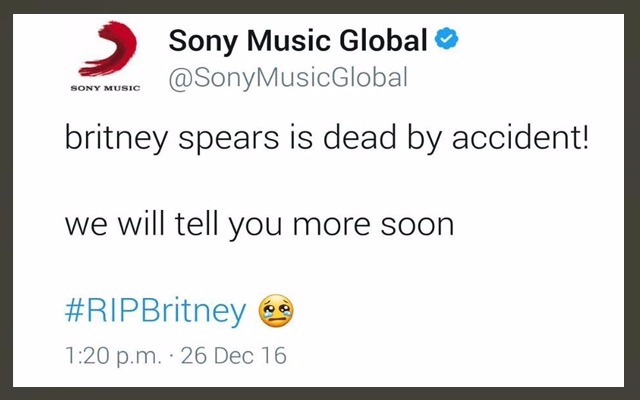Open the #RIPBritney hashtag
Viewport: 640px width, 400px height.
point(155,312)
